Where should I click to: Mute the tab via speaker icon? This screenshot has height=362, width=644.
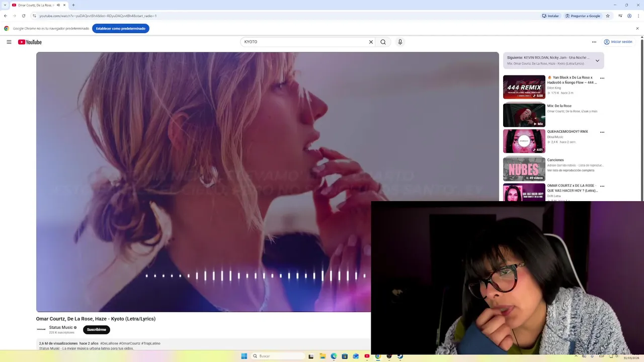(x=58, y=5)
